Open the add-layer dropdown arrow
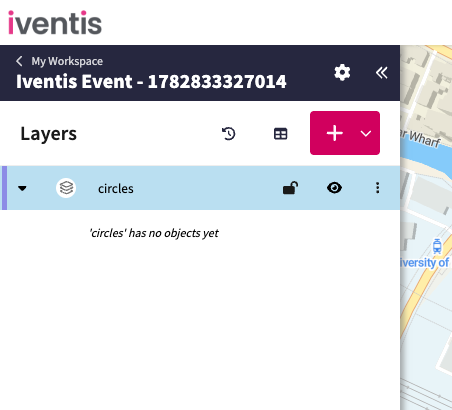Image resolution: width=452 pixels, height=410 pixels. [x=366, y=134]
